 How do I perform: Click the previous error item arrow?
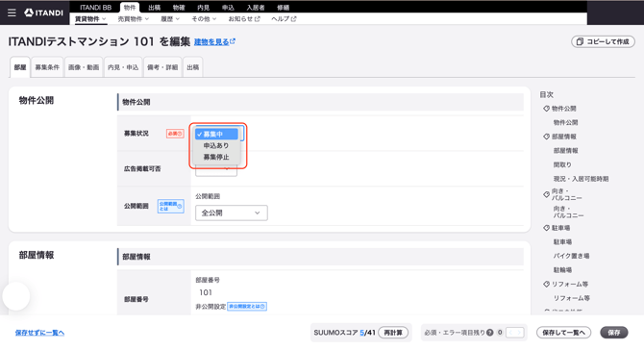pos(510,333)
